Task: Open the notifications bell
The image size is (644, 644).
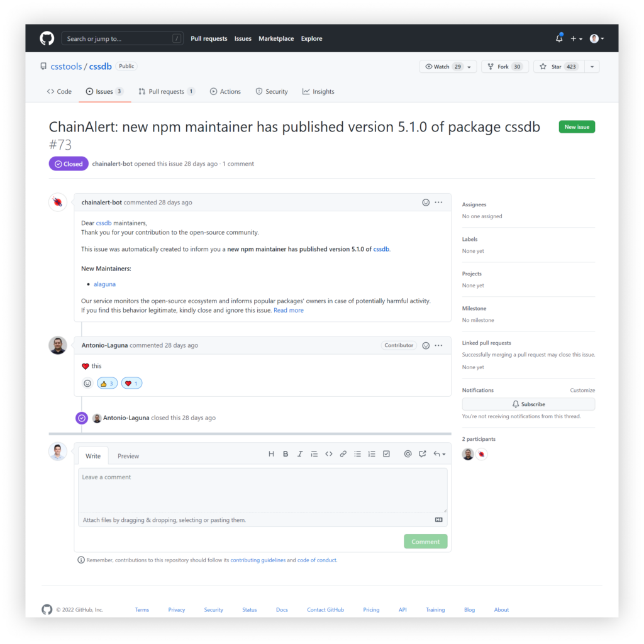Action: 559,38
